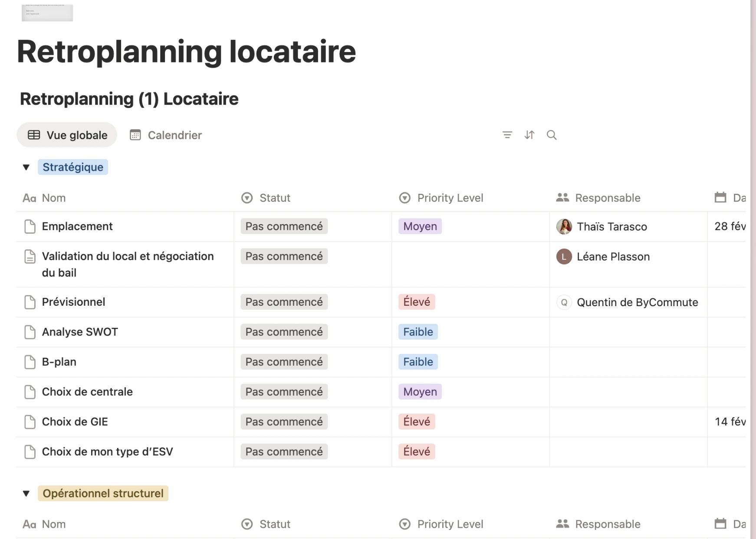Click Thaïs Tarasco's avatar photo
The width and height of the screenshot is (756, 539).
coord(564,226)
